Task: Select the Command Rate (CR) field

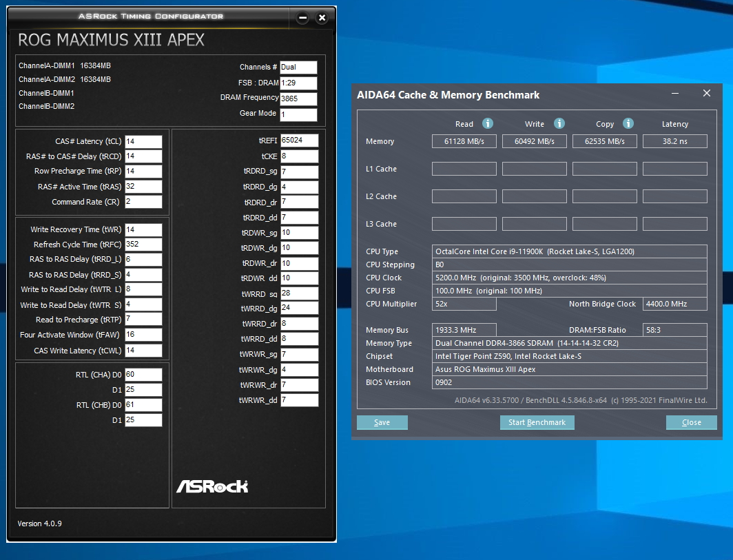Action: 143,201
